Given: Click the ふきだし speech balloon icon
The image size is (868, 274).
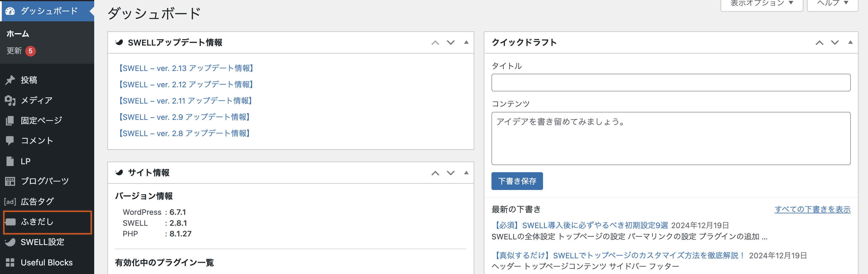Looking at the screenshot, I should click(x=10, y=222).
